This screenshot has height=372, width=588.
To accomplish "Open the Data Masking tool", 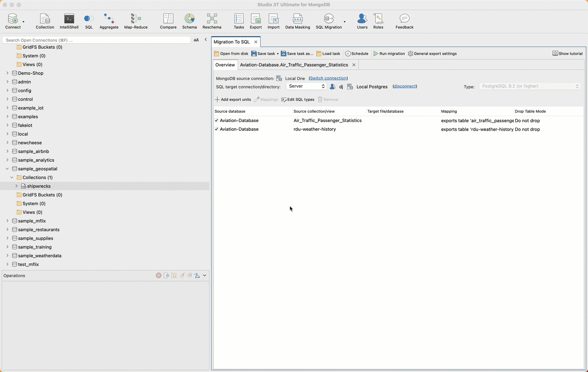I will coord(297,21).
